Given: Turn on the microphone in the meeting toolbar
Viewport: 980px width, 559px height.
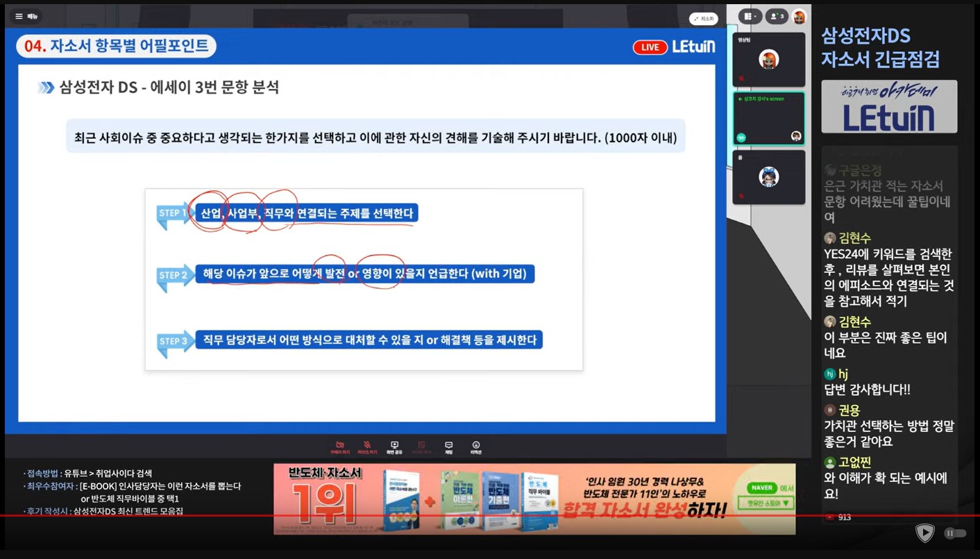Looking at the screenshot, I should 367,447.
